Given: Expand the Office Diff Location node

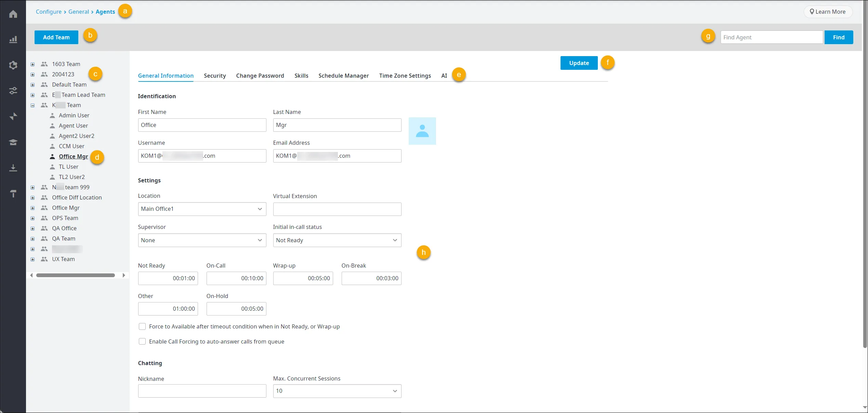Looking at the screenshot, I should [x=32, y=198].
